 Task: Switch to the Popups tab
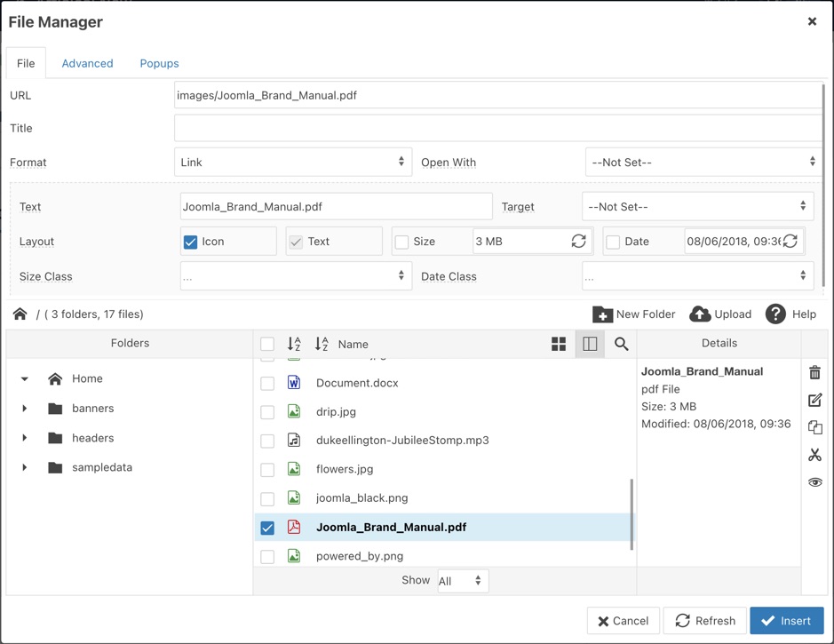[x=159, y=63]
